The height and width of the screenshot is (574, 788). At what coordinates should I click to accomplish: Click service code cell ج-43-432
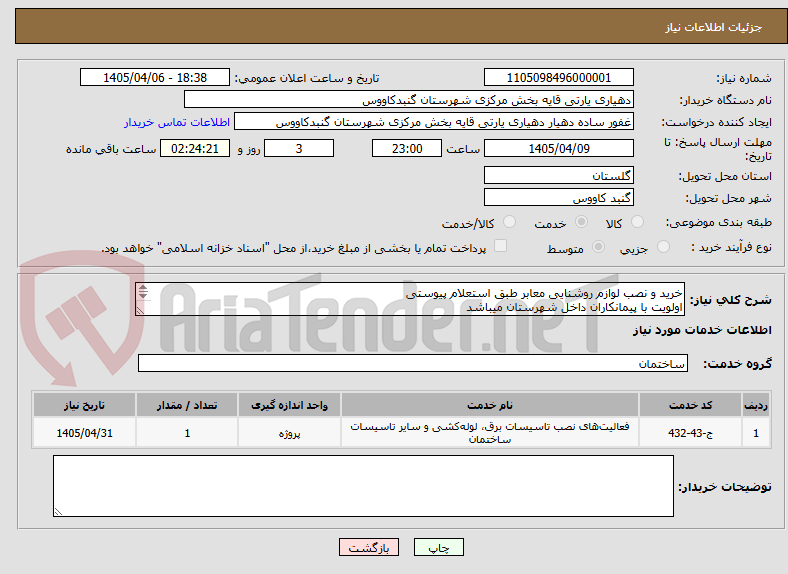(691, 433)
